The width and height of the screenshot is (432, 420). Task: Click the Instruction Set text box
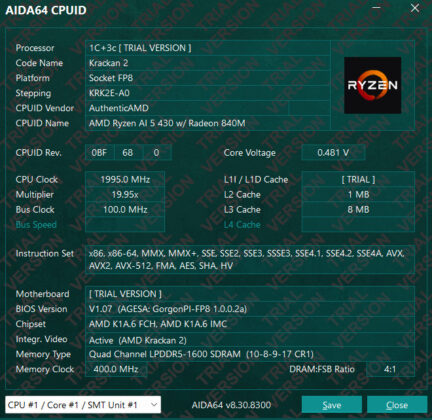click(250, 260)
